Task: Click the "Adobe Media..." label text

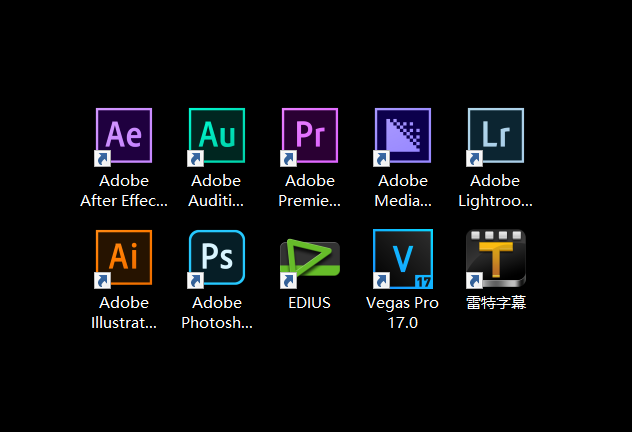Action: pyautogui.click(x=403, y=191)
